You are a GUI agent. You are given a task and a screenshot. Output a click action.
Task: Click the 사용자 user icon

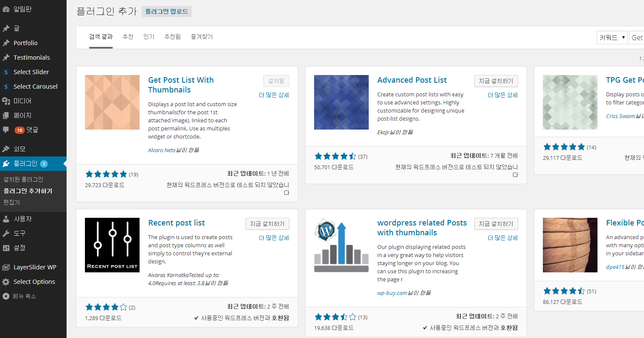pyautogui.click(x=6, y=219)
